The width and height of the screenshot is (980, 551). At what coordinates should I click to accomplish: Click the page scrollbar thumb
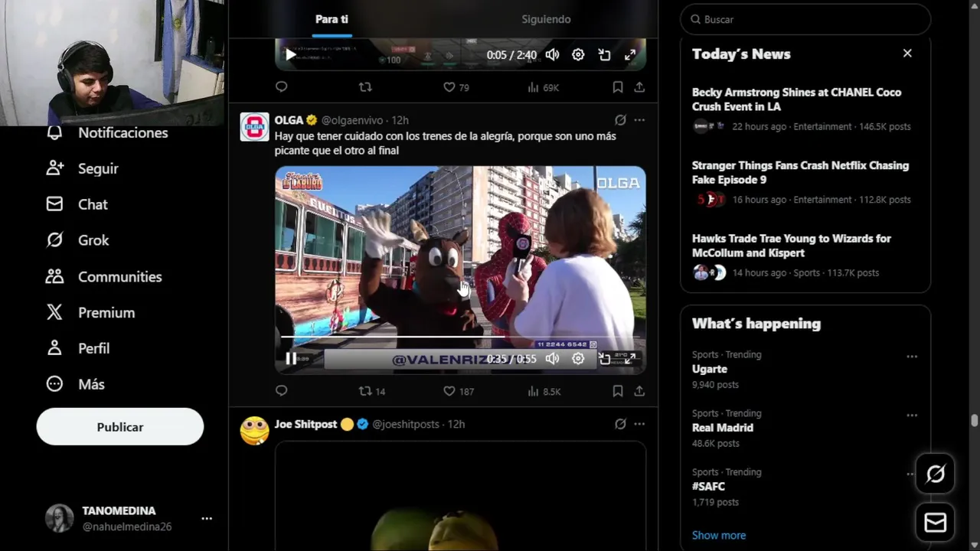[975, 421]
